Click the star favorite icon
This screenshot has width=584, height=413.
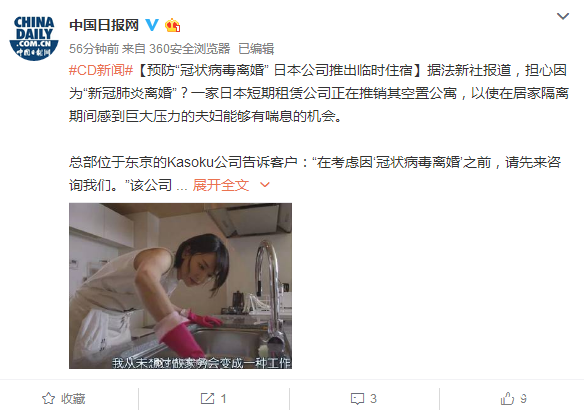coord(48,398)
